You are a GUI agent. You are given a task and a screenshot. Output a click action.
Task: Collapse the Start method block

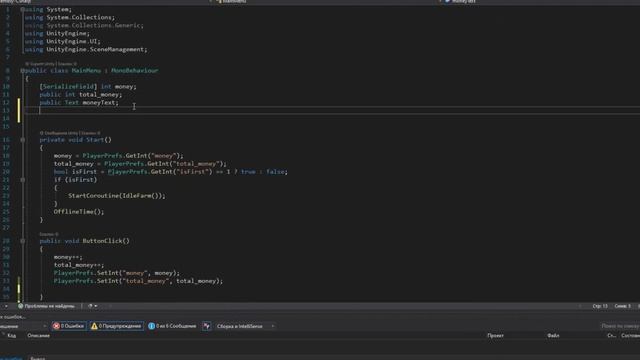pyautogui.click(x=22, y=140)
